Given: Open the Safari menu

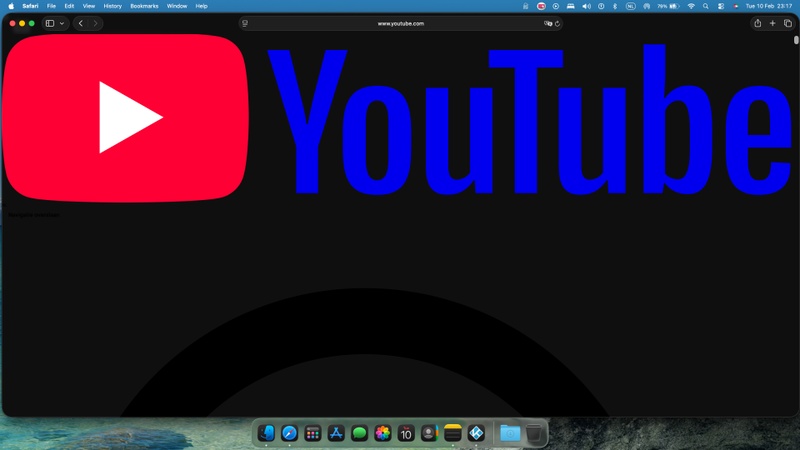Looking at the screenshot, I should tap(30, 6).
